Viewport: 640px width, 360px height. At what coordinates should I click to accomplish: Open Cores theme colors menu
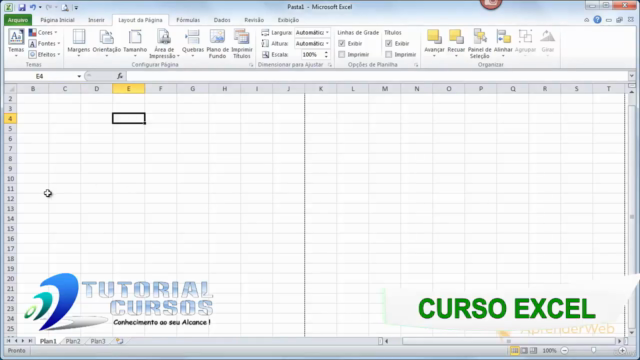click(x=43, y=33)
